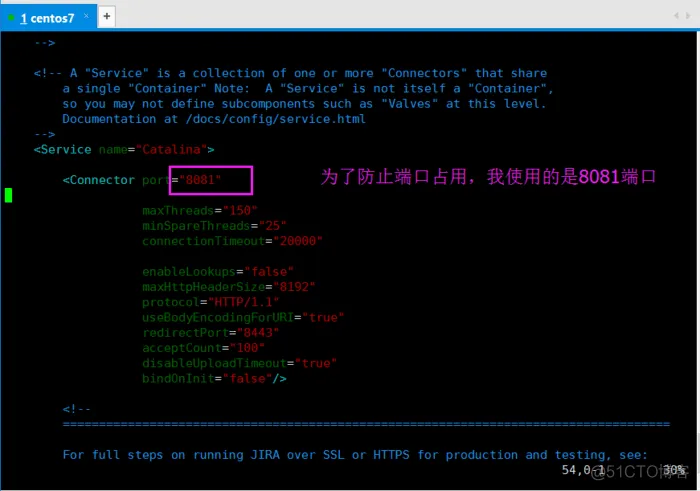Click the minSpareThreads="25" line
700x491 pixels.
pyautogui.click(x=214, y=225)
